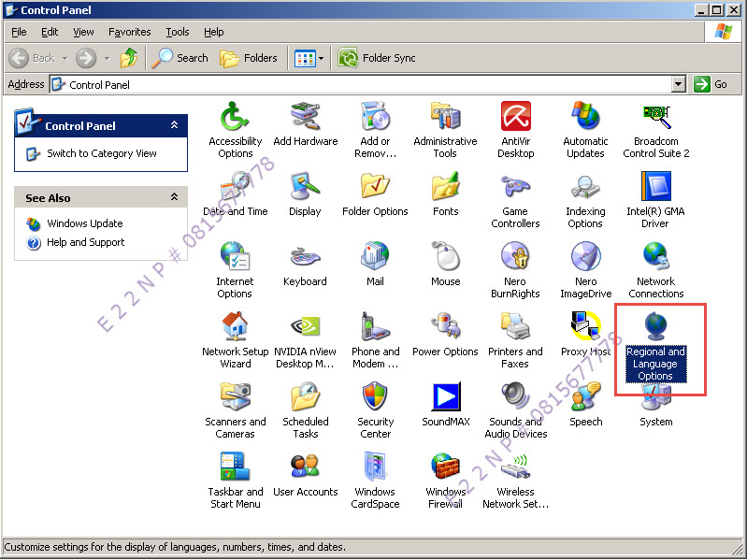The image size is (747, 560).
Task: Click the Search toolbar button
Action: tap(180, 58)
